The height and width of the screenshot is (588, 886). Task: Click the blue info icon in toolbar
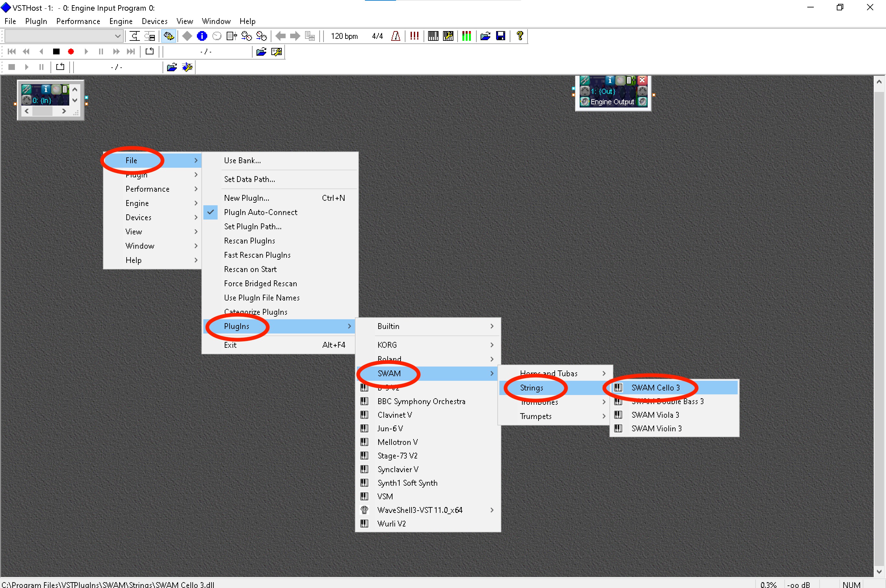coord(202,36)
